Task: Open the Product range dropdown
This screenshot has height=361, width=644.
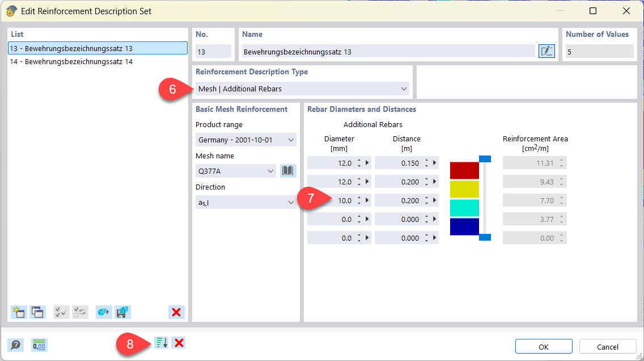Action: click(245, 140)
